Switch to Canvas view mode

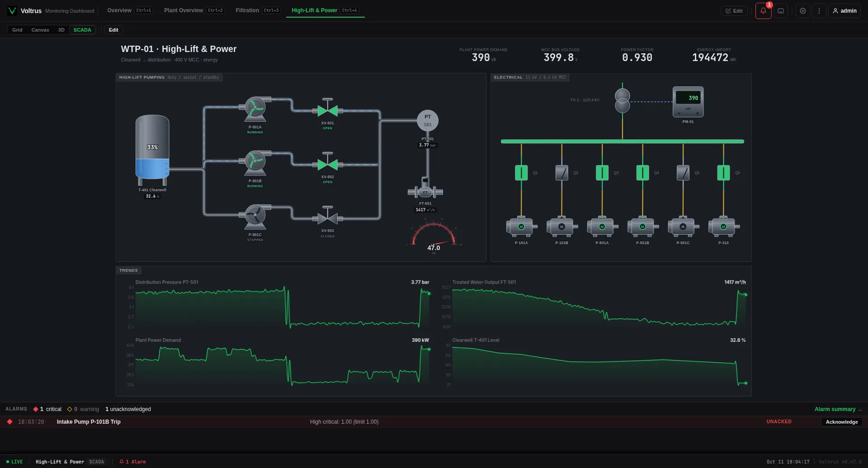tap(40, 30)
